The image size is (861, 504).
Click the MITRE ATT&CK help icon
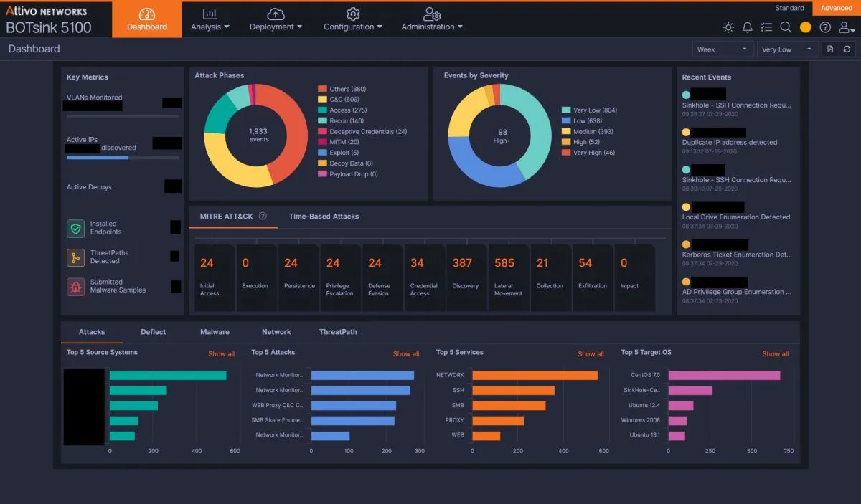(263, 216)
